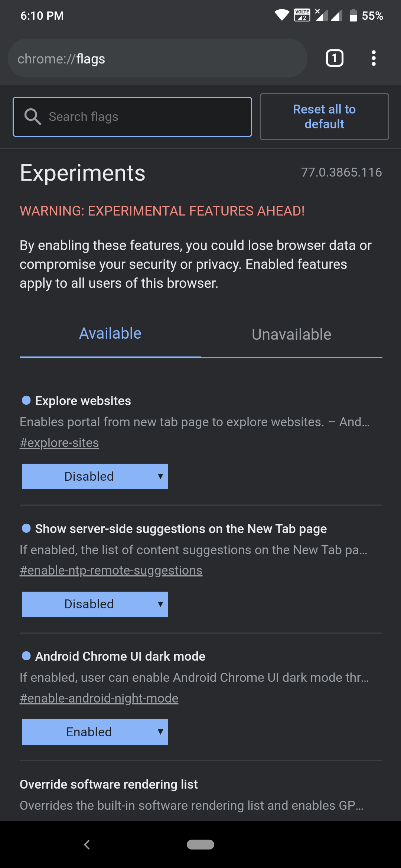Focus the Search flags input field
This screenshot has height=868, width=401.
[132, 117]
